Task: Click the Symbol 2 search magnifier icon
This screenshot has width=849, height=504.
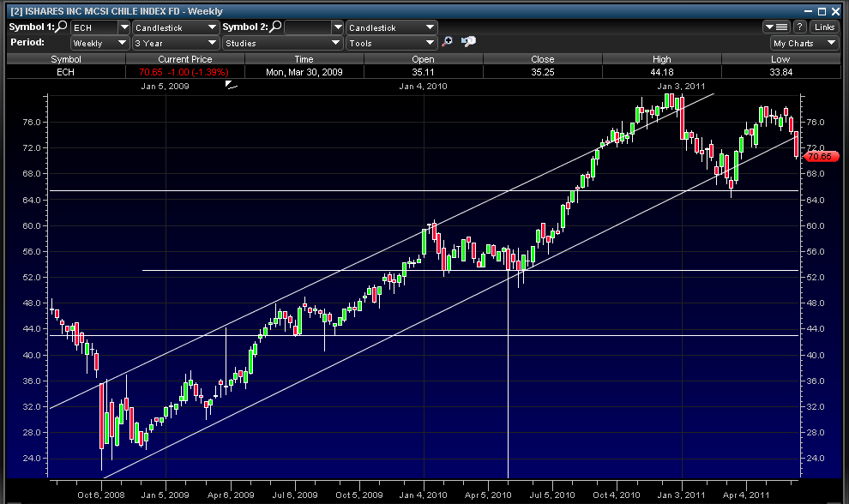Action: (x=275, y=26)
